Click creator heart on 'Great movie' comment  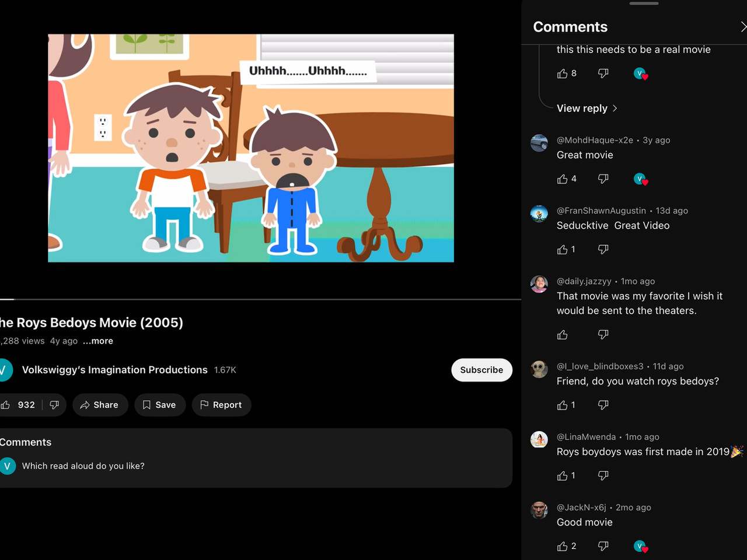[x=641, y=180]
